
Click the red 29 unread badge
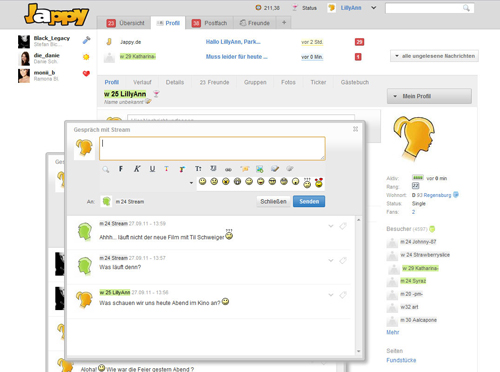(x=359, y=42)
